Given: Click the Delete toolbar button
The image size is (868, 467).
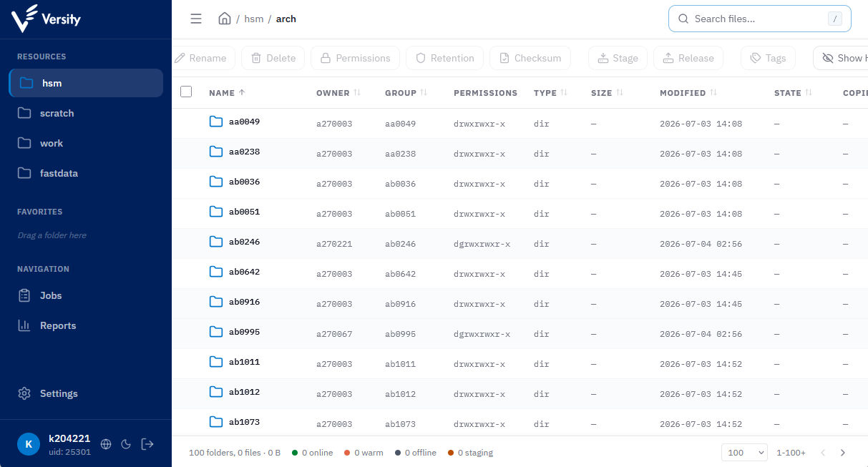Looking at the screenshot, I should 273,58.
